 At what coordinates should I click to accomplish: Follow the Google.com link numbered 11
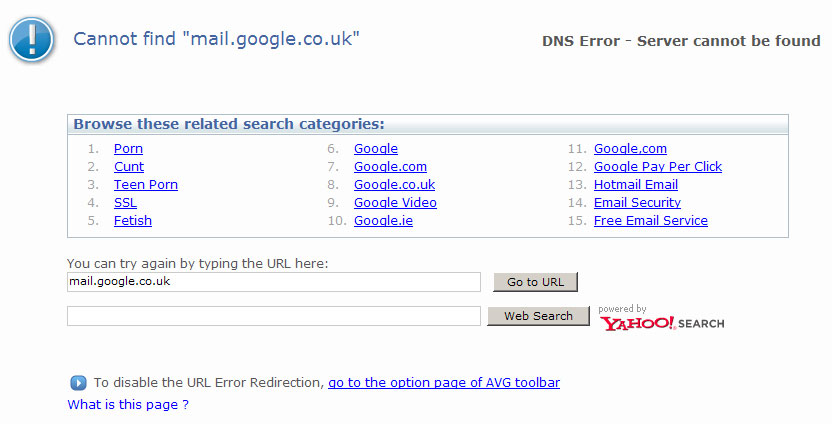pyautogui.click(x=630, y=149)
